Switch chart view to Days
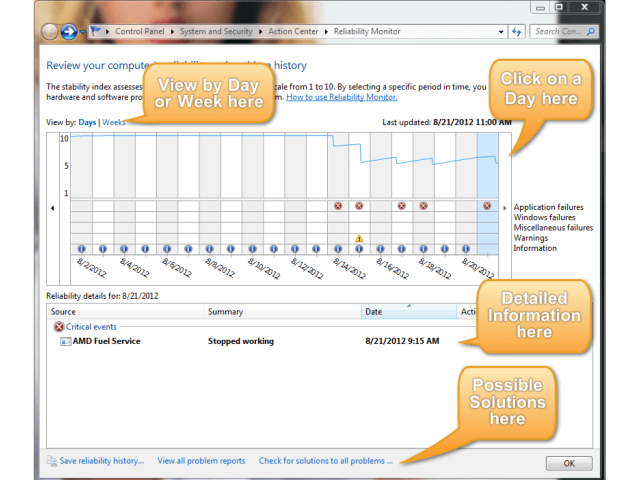The height and width of the screenshot is (480, 640). coord(88,123)
